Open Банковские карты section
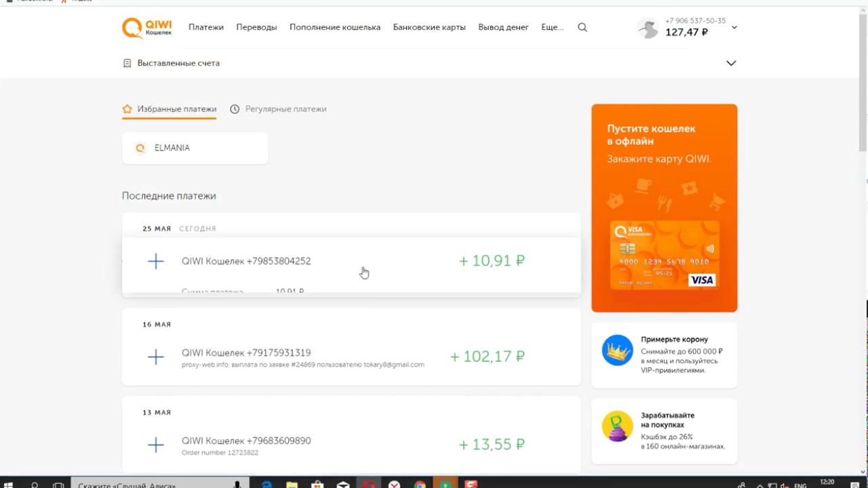 coord(429,27)
